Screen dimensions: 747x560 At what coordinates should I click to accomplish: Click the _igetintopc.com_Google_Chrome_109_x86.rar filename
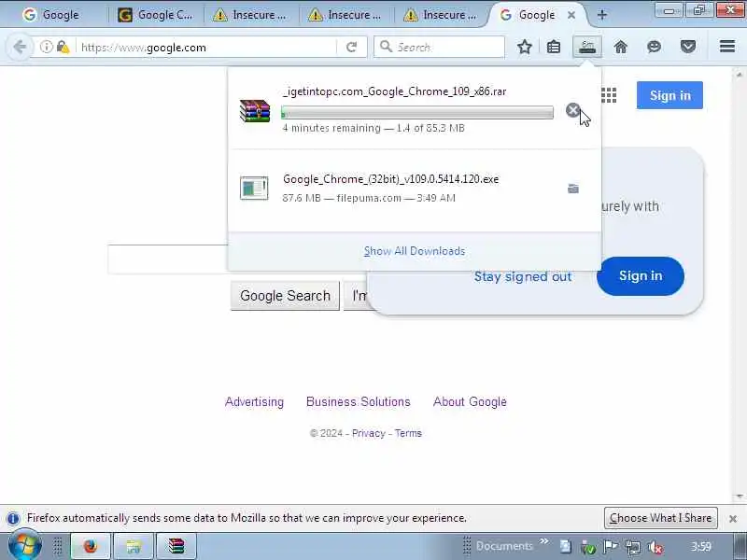pos(394,91)
